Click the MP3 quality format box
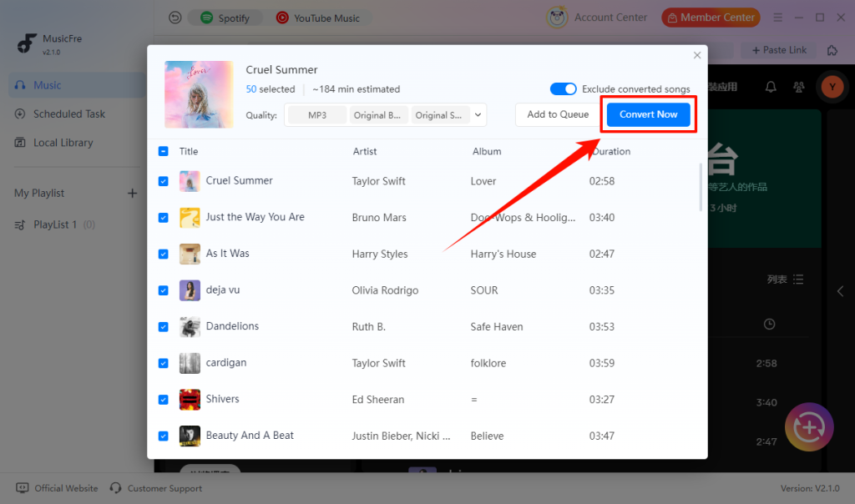The image size is (855, 504). point(317,115)
